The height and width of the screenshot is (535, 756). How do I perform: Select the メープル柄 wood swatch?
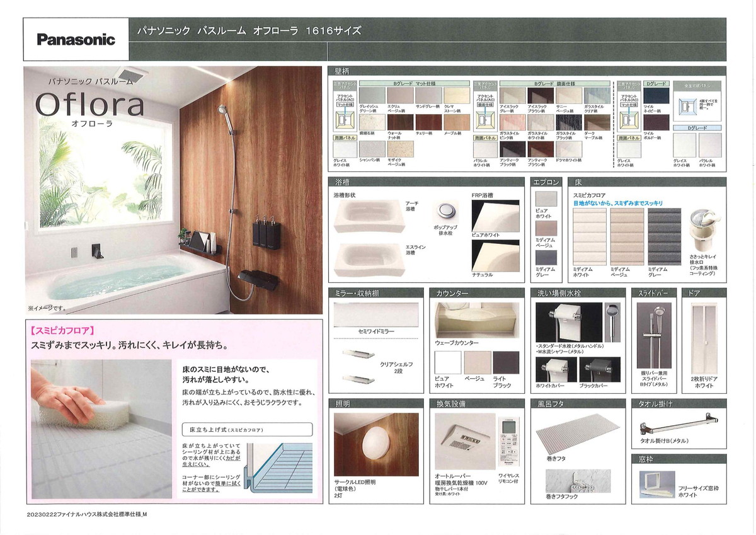coord(456,122)
